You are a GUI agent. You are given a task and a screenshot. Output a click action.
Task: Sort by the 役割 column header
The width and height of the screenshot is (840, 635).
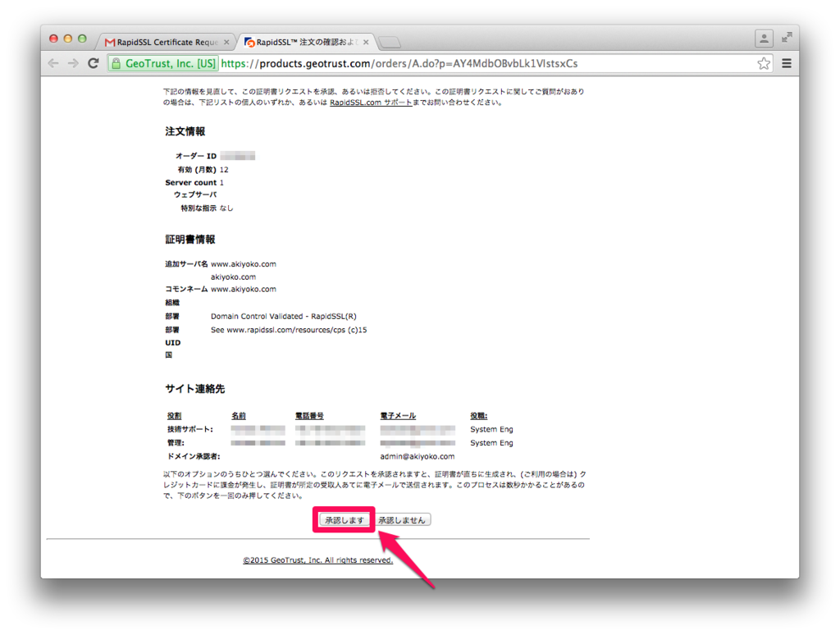(174, 416)
